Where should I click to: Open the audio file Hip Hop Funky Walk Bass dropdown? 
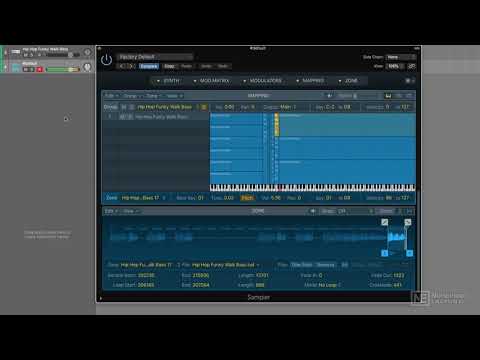click(226, 265)
